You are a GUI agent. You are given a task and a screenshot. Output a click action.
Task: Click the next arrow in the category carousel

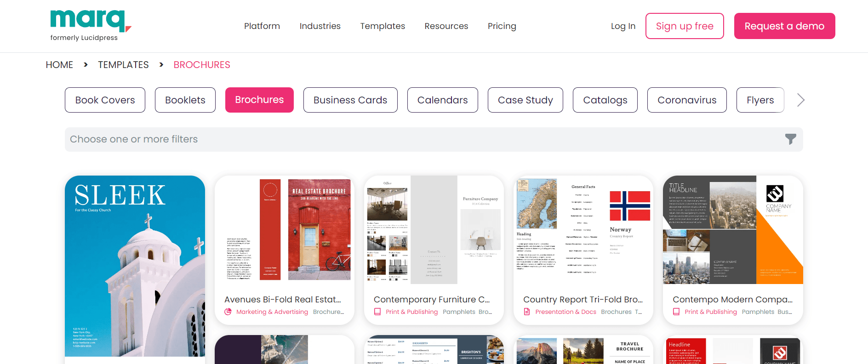(x=800, y=100)
